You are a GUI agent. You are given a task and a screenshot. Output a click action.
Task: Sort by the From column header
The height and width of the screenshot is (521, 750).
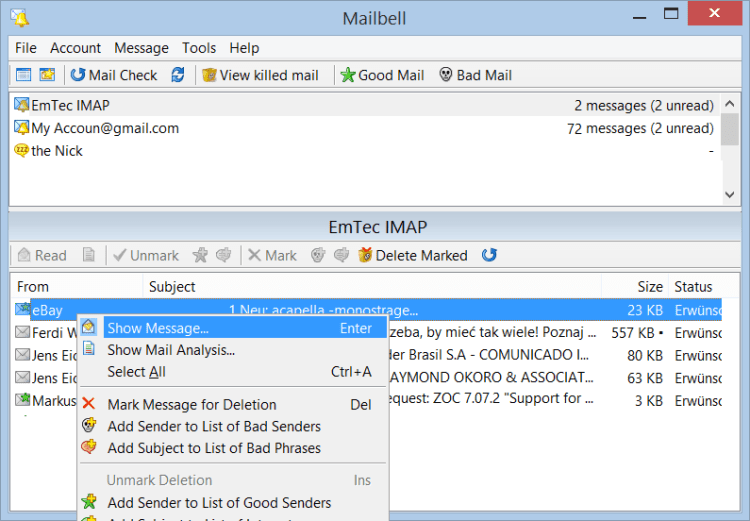(77, 287)
